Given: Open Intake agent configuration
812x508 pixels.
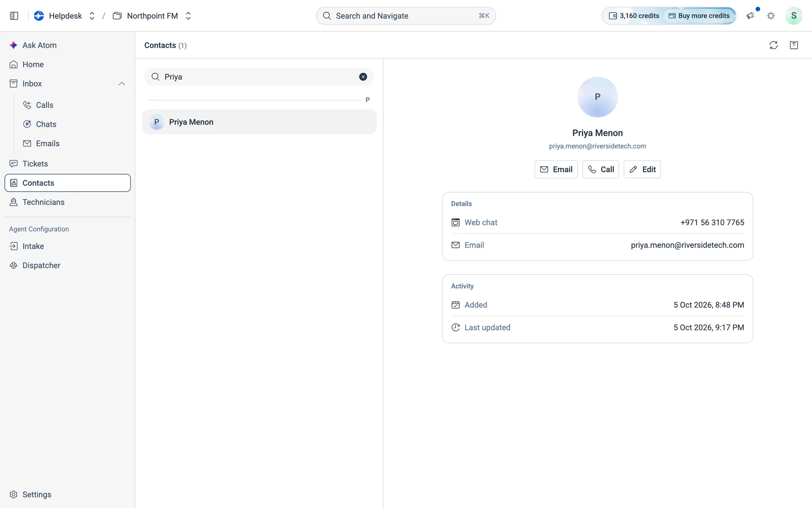Looking at the screenshot, I should (67, 246).
